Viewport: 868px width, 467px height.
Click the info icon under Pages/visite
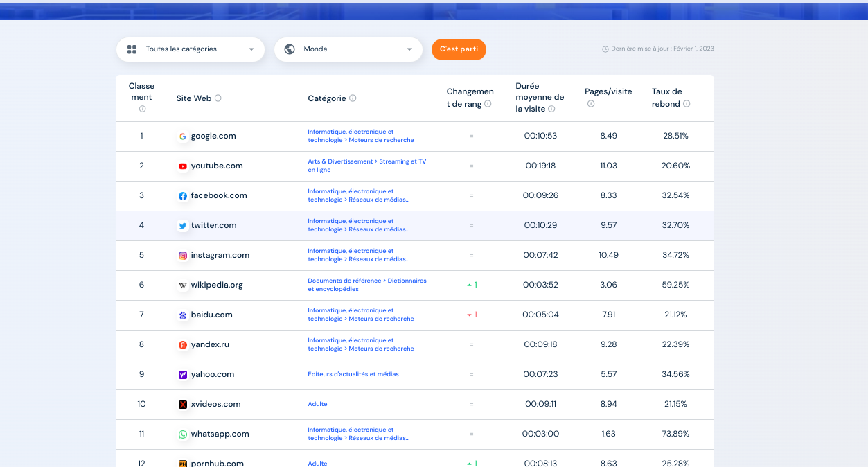(591, 104)
